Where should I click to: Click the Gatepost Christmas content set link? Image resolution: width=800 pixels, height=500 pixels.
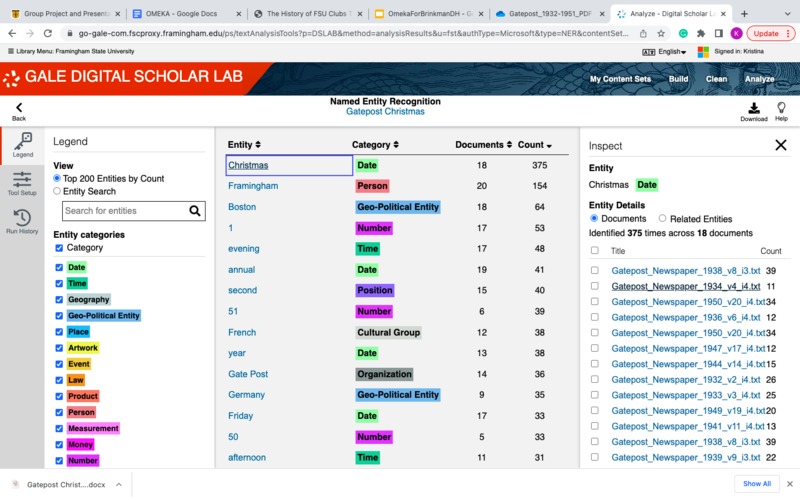pyautogui.click(x=385, y=112)
